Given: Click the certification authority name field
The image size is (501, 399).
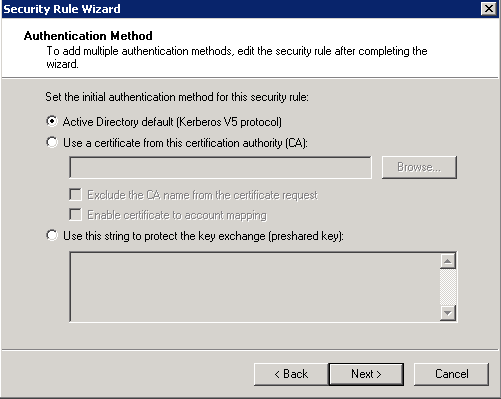Looking at the screenshot, I should (220, 167).
